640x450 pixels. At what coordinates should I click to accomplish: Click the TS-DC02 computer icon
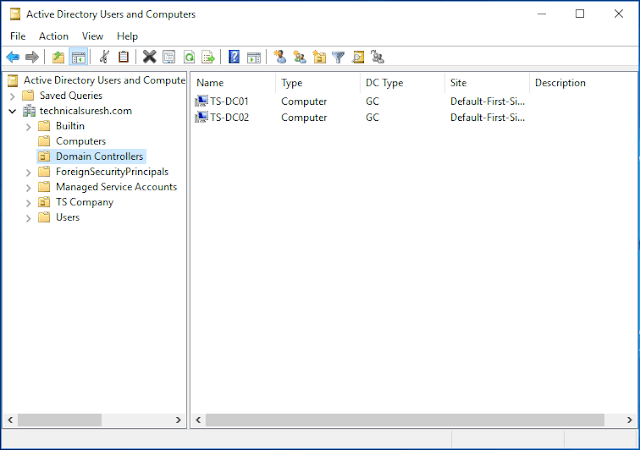[201, 117]
